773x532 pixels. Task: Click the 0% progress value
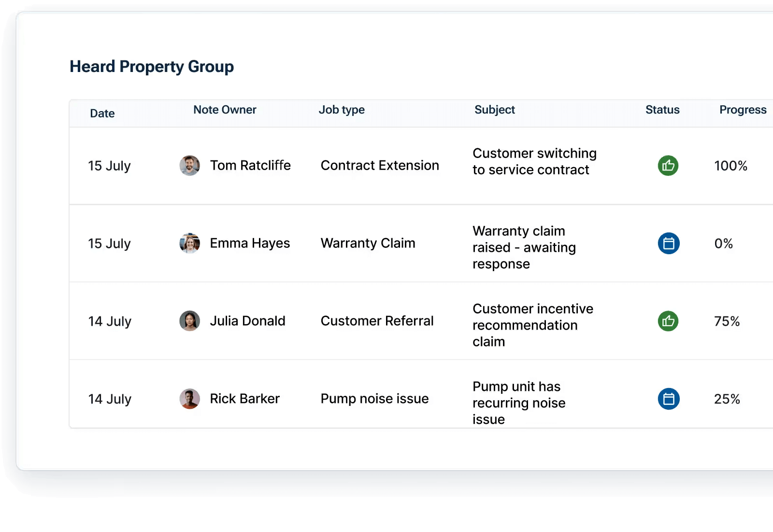point(724,244)
